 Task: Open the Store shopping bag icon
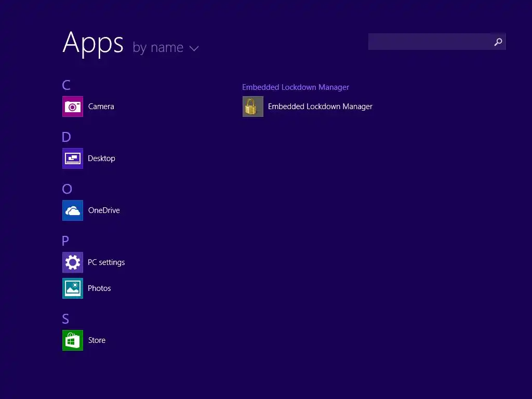[73, 340]
